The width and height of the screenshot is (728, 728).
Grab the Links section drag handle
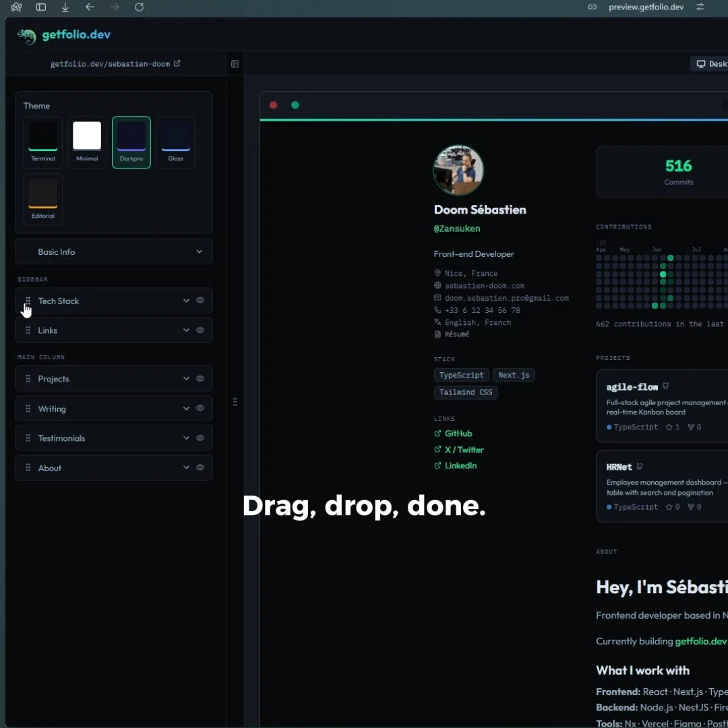(28, 330)
